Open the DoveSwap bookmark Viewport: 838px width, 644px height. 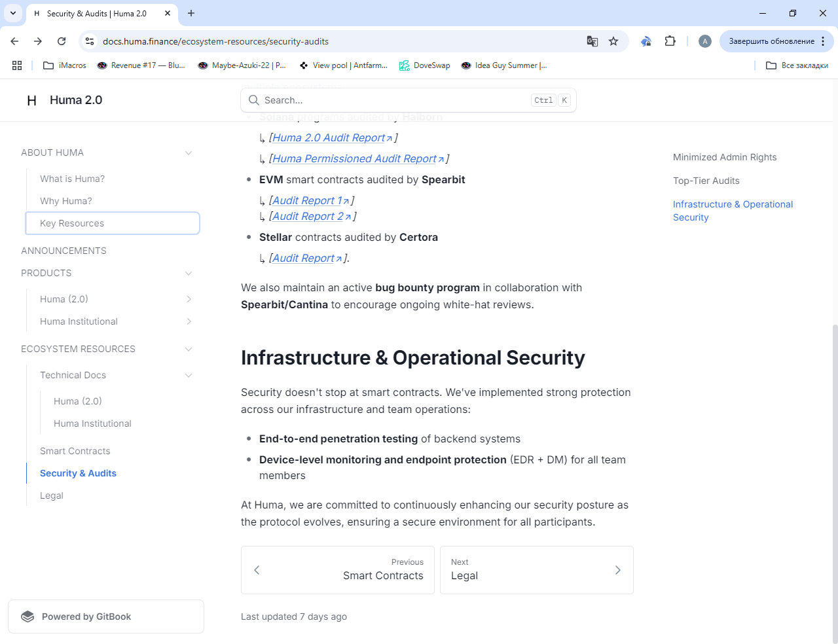[425, 65]
